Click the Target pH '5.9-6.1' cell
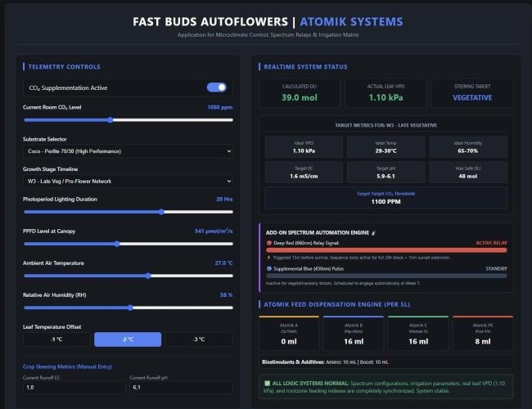 pyautogui.click(x=385, y=173)
